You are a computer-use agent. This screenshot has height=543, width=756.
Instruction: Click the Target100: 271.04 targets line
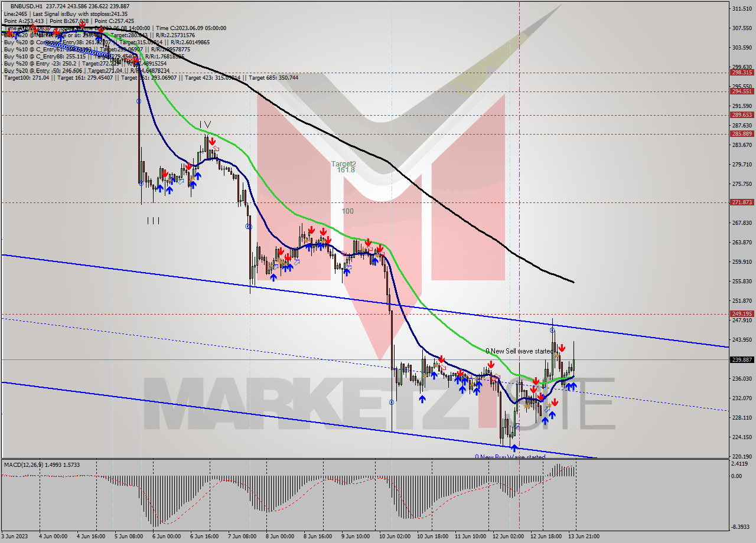tap(151, 78)
